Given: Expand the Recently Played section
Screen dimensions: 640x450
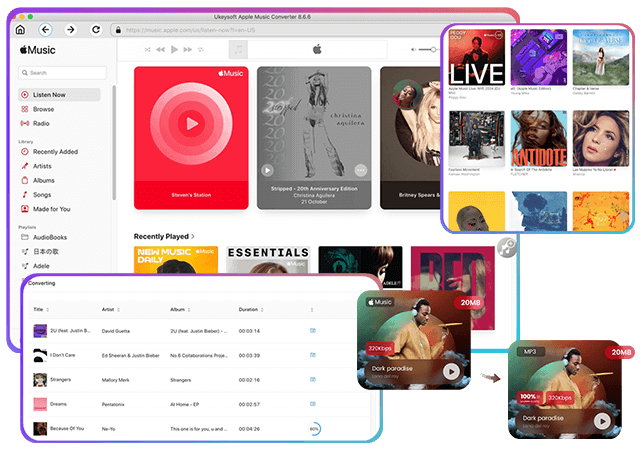Looking at the screenshot, I should [164, 236].
